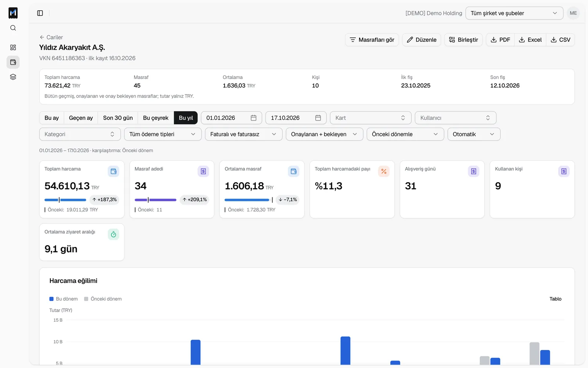Toggle Önceki dönem legend series
The height and width of the screenshot is (368, 588).
(x=103, y=299)
